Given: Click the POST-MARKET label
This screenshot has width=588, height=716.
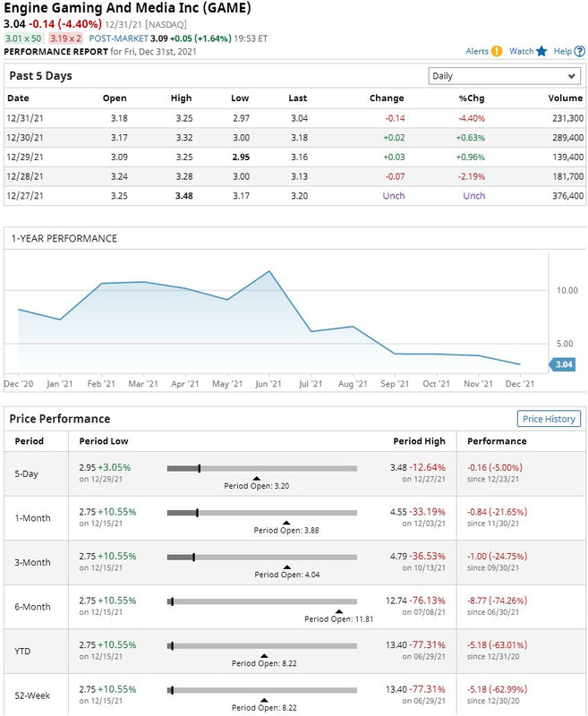Looking at the screenshot, I should 119,38.
